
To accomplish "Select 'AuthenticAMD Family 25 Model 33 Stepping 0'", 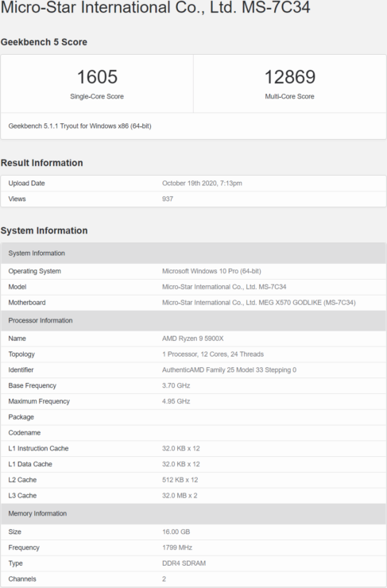I will click(229, 370).
